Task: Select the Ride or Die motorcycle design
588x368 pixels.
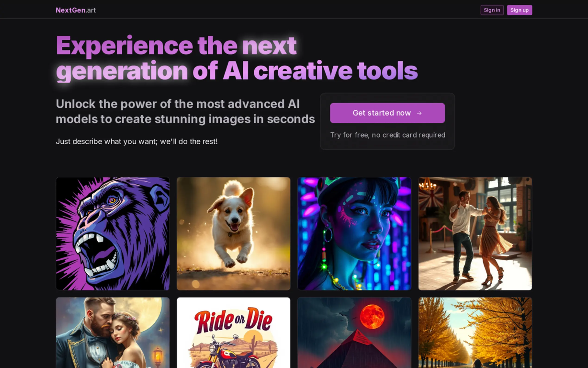Action: pos(233,333)
